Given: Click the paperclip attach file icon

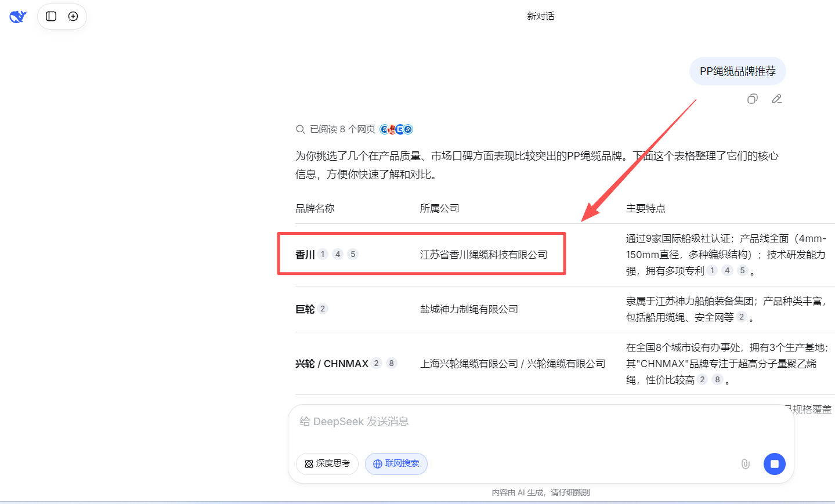Looking at the screenshot, I should 745,464.
